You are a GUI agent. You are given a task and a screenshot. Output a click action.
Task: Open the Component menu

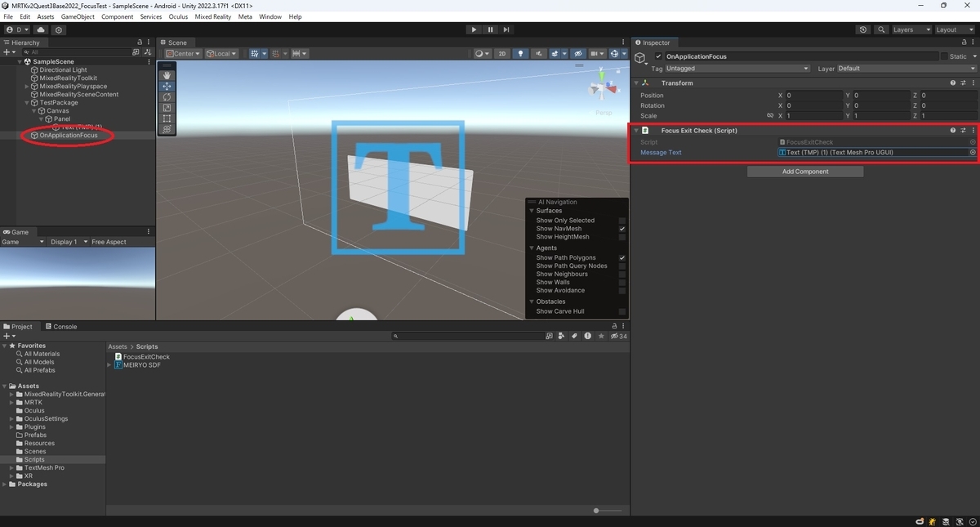coord(117,16)
